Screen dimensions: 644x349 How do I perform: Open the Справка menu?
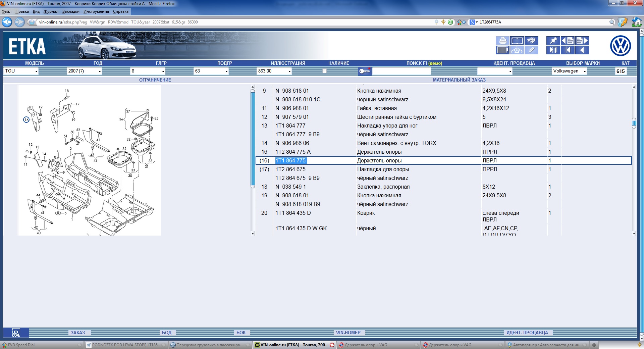(x=121, y=11)
